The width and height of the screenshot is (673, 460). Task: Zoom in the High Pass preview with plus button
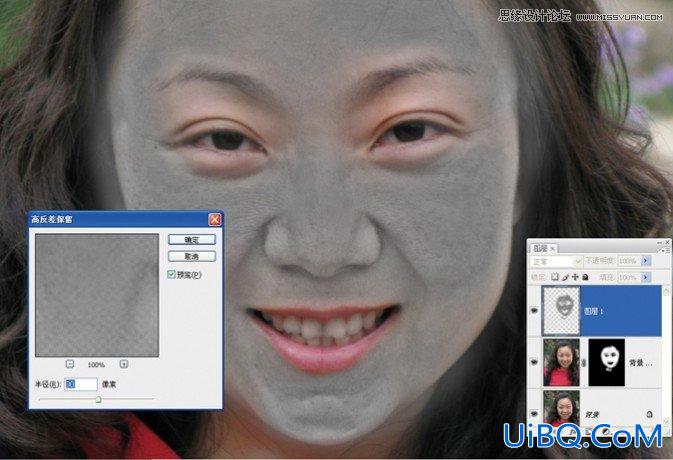click(124, 364)
